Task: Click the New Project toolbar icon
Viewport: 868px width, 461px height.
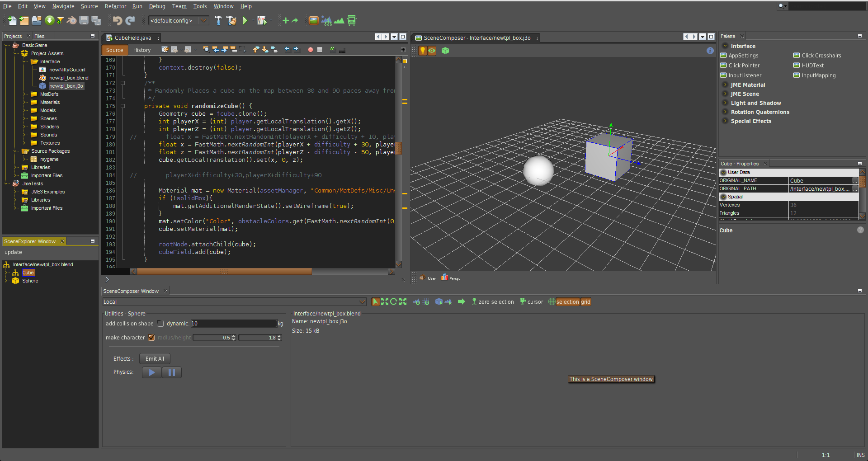Action: tap(24, 20)
